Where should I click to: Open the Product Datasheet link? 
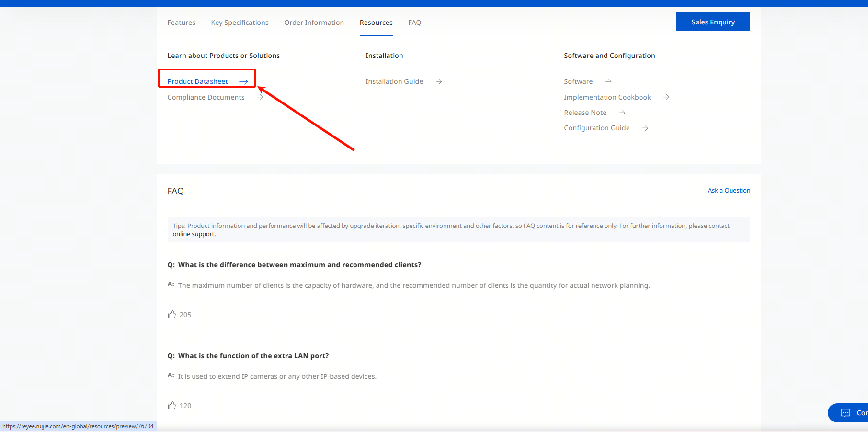coord(197,82)
